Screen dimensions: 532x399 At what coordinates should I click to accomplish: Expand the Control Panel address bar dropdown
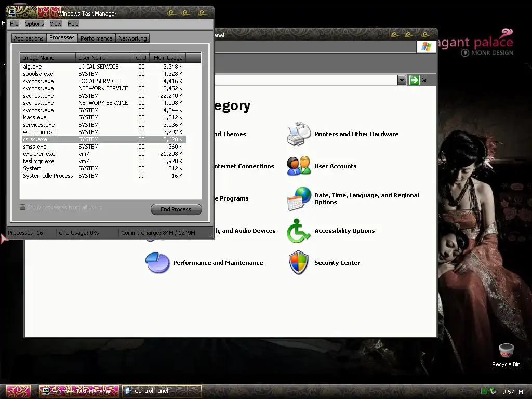coord(402,81)
